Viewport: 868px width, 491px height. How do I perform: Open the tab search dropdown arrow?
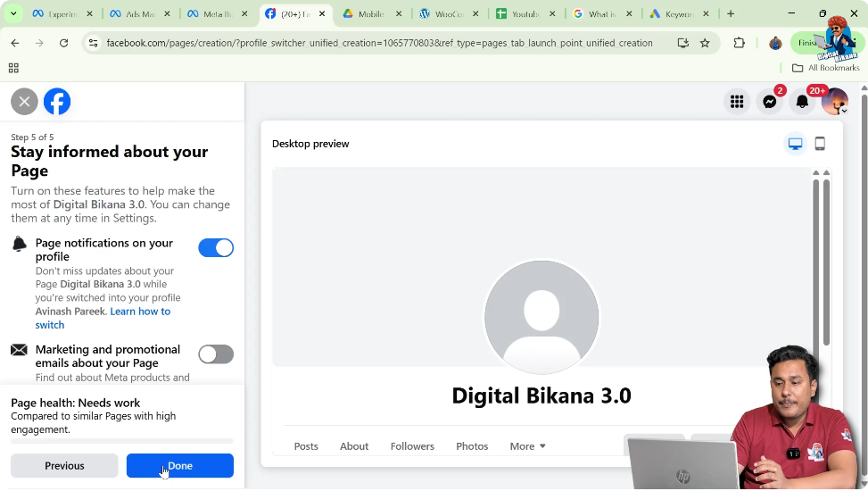pos(13,14)
